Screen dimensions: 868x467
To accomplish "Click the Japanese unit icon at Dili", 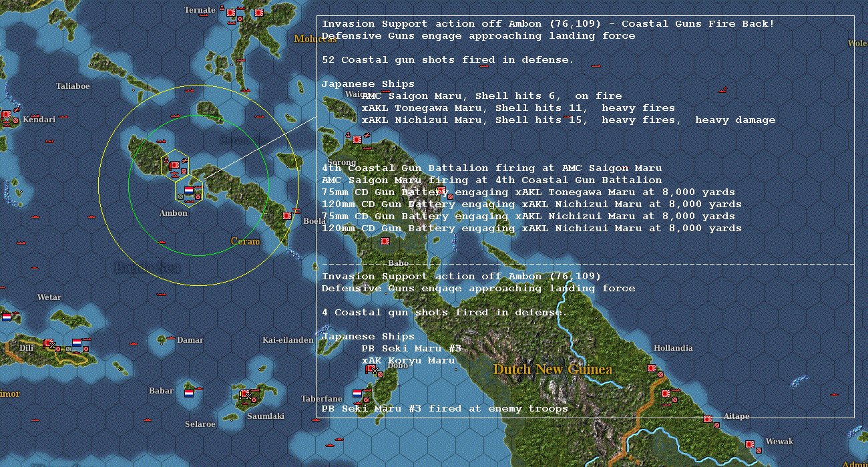I will tap(48, 343).
